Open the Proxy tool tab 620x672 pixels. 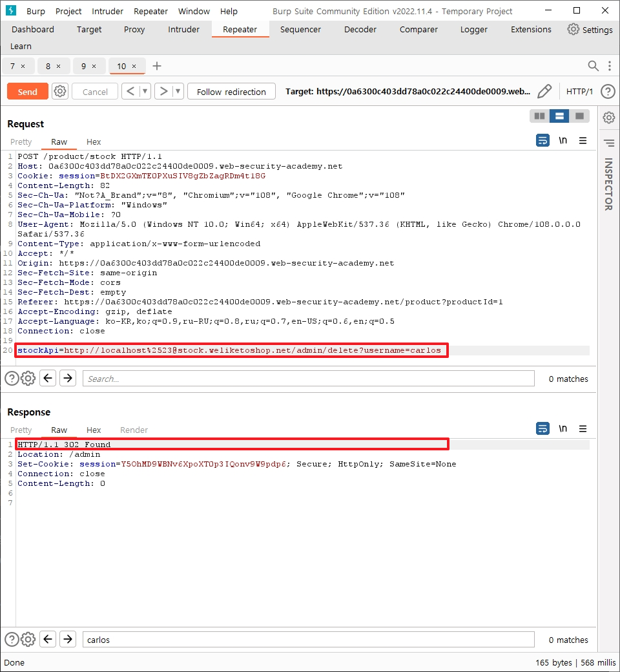click(134, 29)
